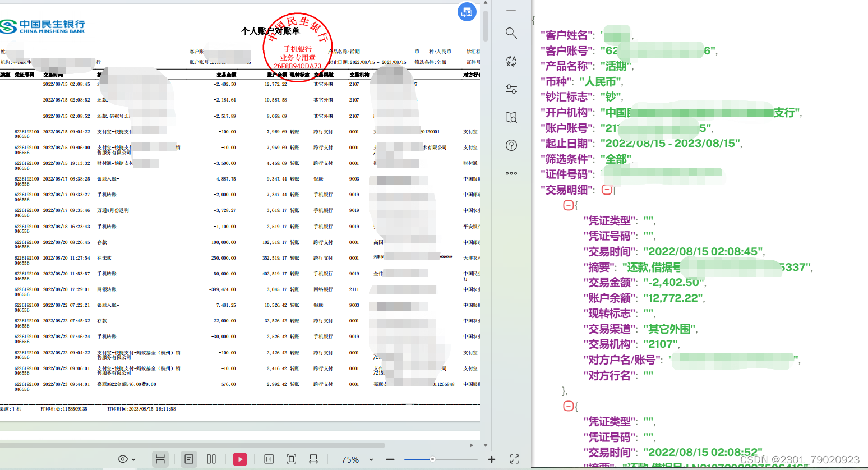
Task: Click the fit page icon
Action: coord(291,459)
